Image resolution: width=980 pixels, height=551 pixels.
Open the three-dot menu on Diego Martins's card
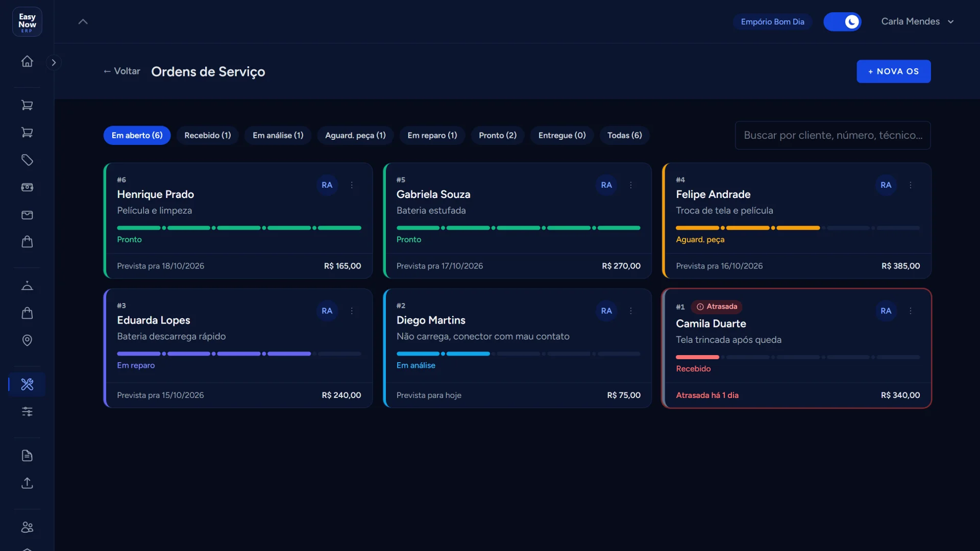coord(631,311)
